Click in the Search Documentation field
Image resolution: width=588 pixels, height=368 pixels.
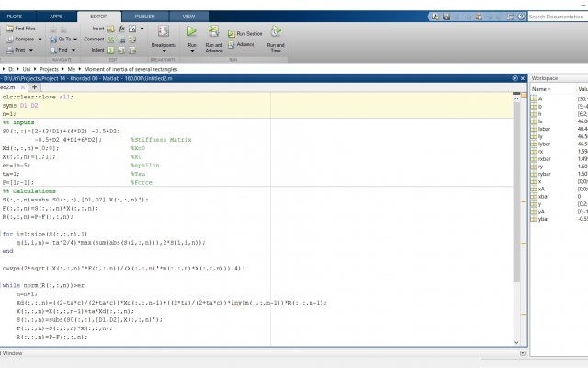[x=558, y=17]
